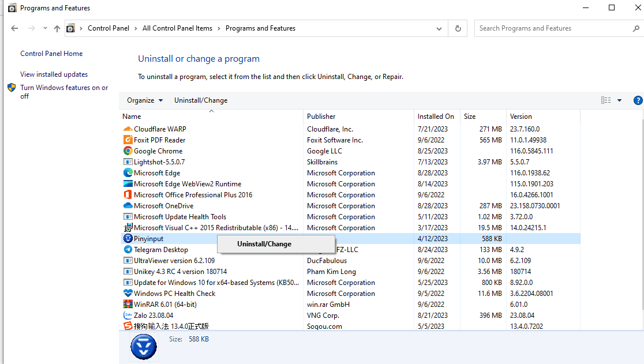Open the recent locations dropdown arrow
This screenshot has height=364, width=644.
[x=45, y=28]
